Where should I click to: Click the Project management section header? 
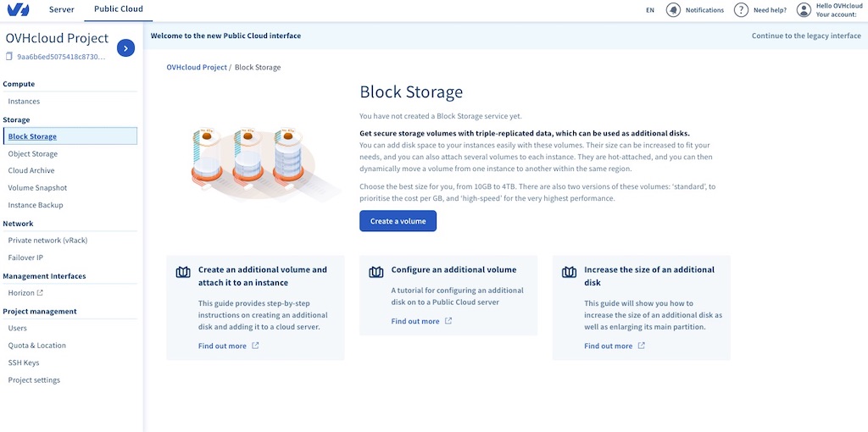click(40, 311)
